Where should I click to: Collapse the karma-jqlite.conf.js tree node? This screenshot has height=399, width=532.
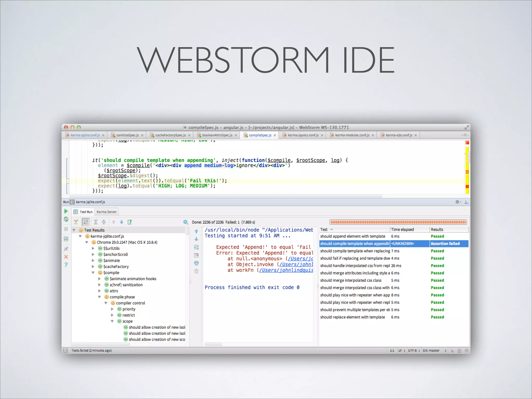[x=80, y=236]
